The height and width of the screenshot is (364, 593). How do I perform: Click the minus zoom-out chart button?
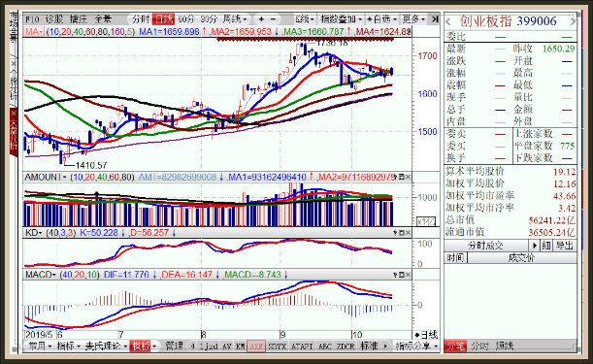(274, 18)
